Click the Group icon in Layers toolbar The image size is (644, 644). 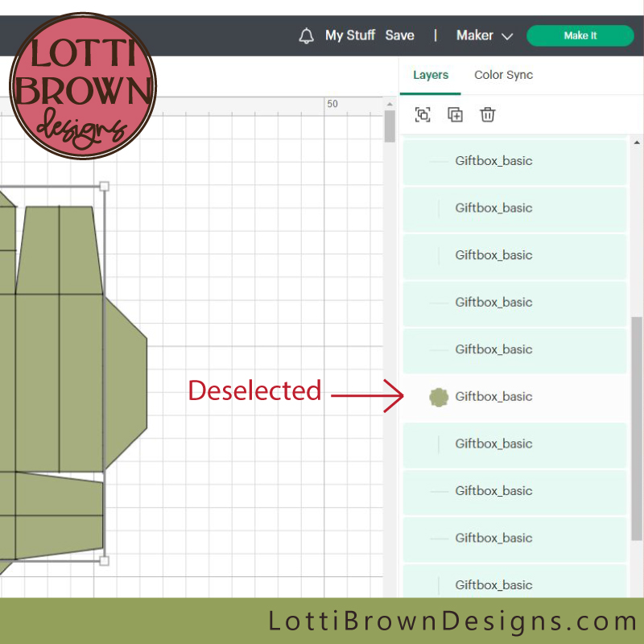point(423,114)
